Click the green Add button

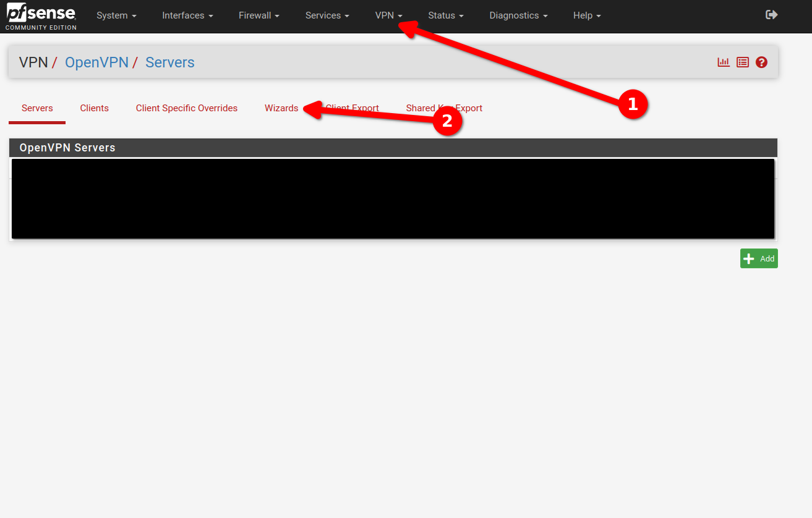[x=759, y=258]
